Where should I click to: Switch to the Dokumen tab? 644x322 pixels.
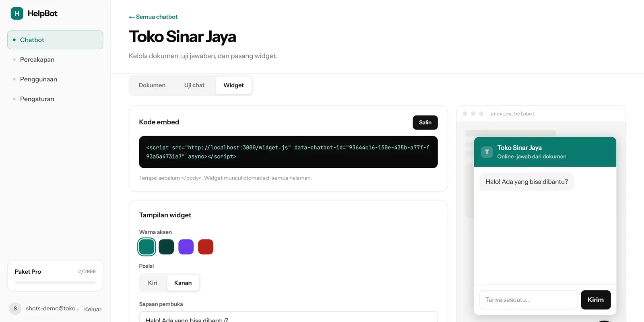pos(152,85)
